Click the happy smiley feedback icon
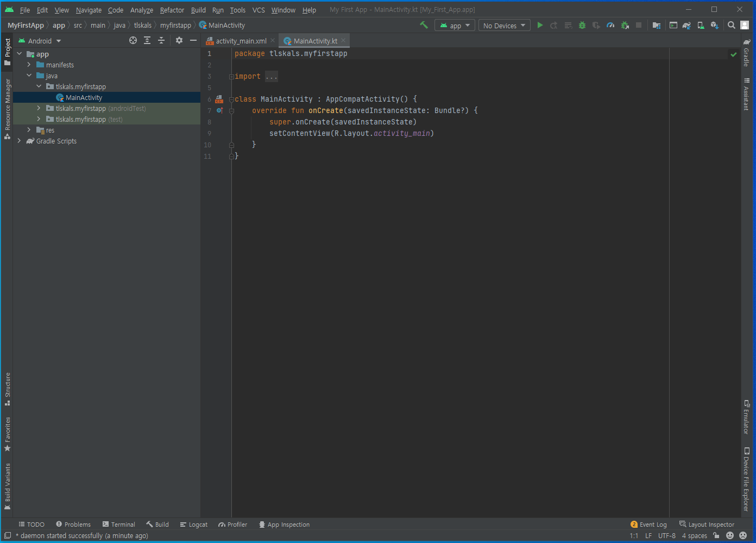 point(730,535)
